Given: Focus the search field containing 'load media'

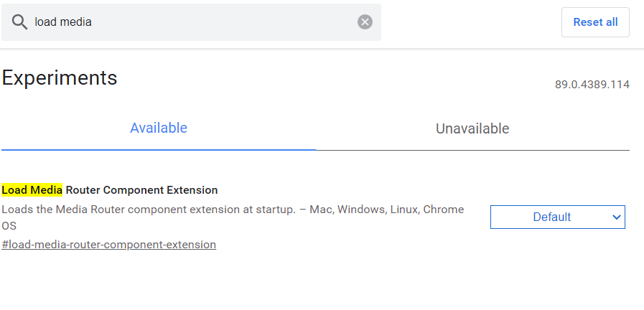Looking at the screenshot, I should 192,22.
